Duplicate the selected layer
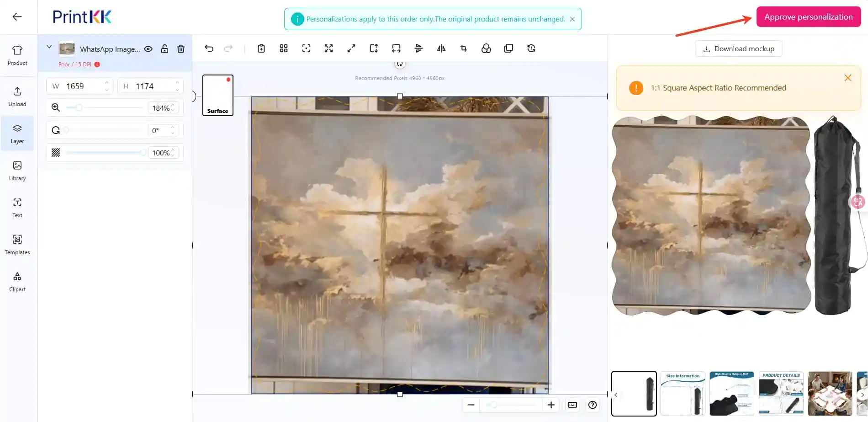868x422 pixels. [508, 48]
